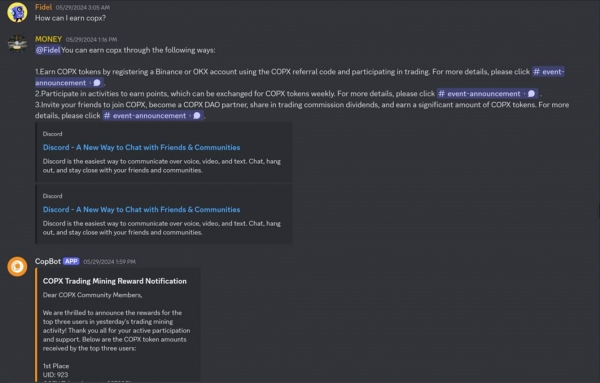600x383 pixels.
Task: Open Fidel username in first message
Action: [x=43, y=7]
